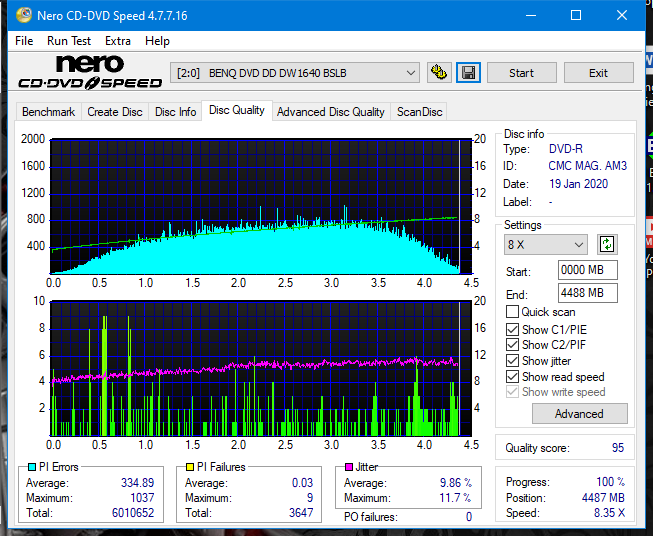Click Jitter average 9.86 %
This screenshot has width=653, height=536.
pos(456,483)
